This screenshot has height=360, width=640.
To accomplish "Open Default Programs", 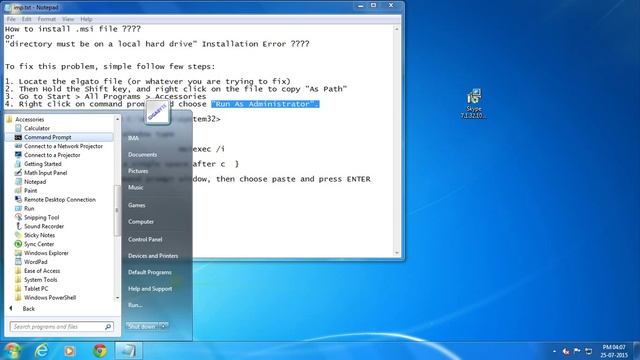I will pyautogui.click(x=150, y=272).
